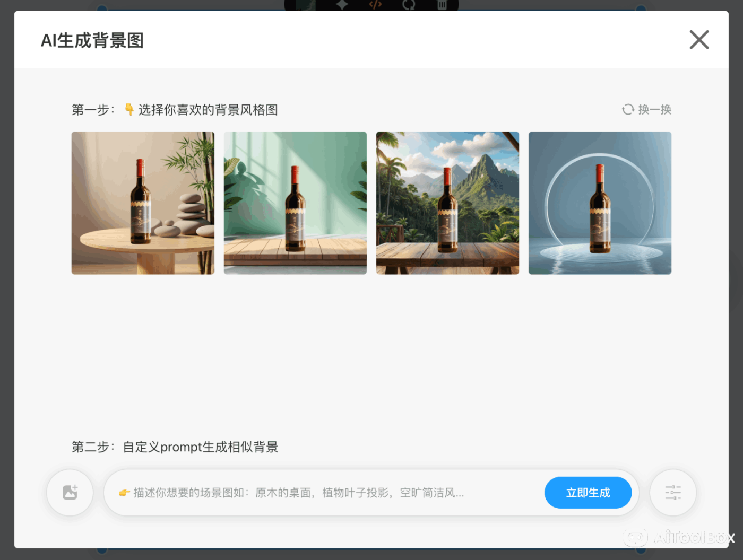Select the green wall wooden table background style
743x560 pixels.
coord(295,203)
